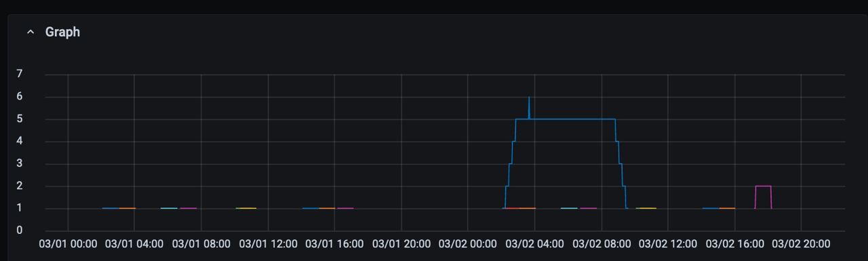Click the 03/01 08:00 time label
This screenshot has width=868, height=261.
(201, 243)
